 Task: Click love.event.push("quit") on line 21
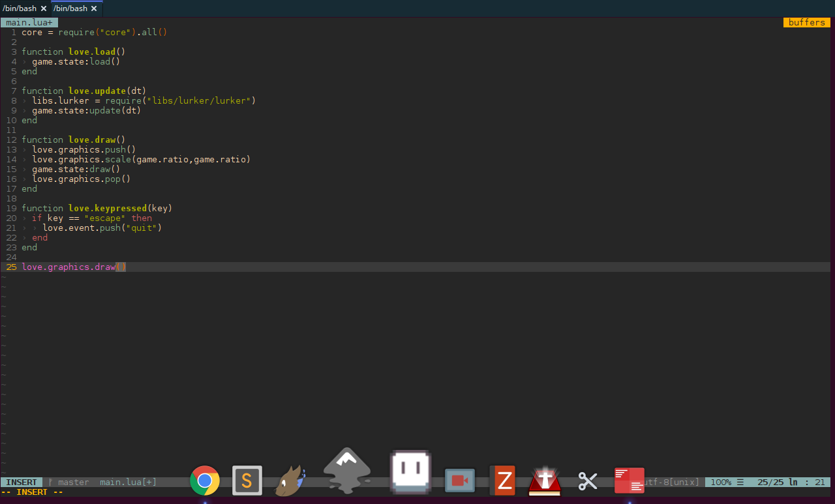point(102,228)
